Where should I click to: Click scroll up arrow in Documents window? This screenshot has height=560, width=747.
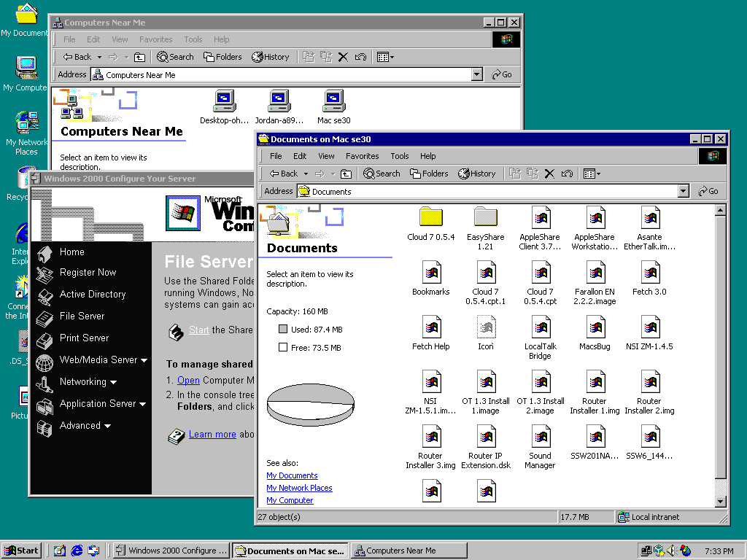[x=720, y=210]
